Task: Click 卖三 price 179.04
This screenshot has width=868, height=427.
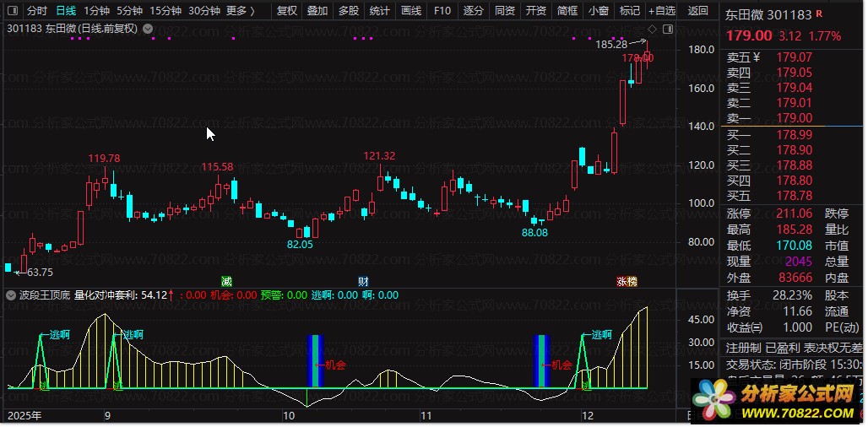Action: coord(794,88)
